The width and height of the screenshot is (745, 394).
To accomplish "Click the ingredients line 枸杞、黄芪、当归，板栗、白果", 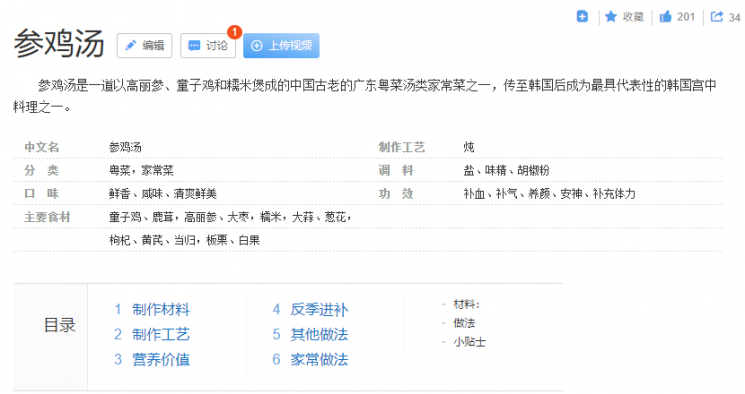I will 184,240.
